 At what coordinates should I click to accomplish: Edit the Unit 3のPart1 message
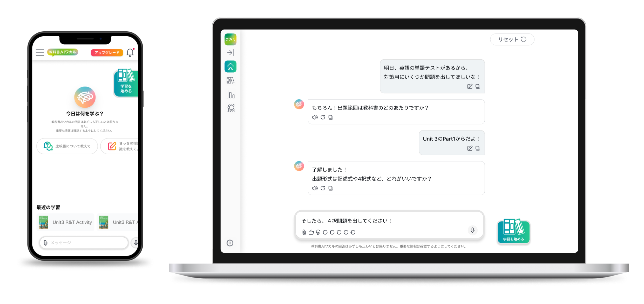[470, 148]
